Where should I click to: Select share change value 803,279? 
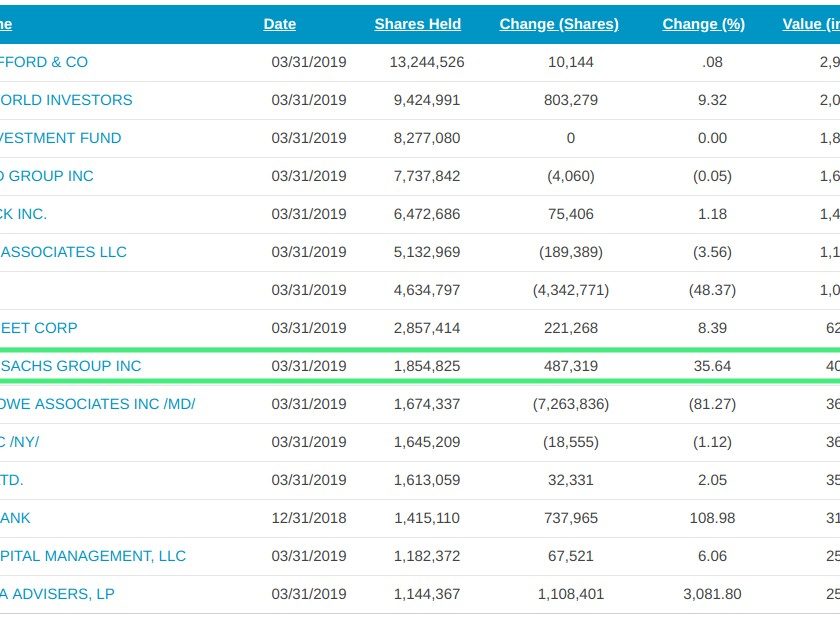tap(571, 100)
